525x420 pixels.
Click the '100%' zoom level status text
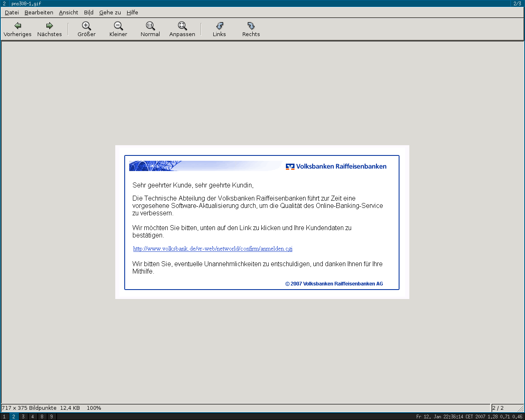(94, 408)
